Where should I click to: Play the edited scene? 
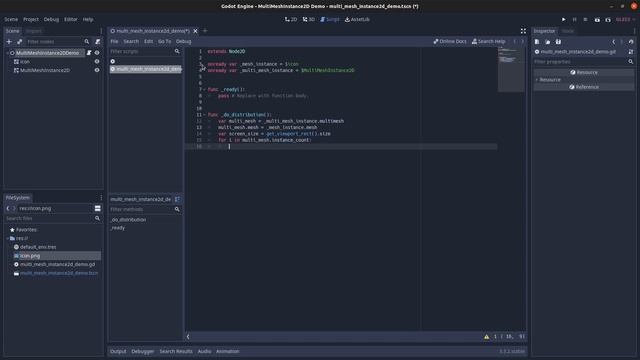tap(597, 19)
